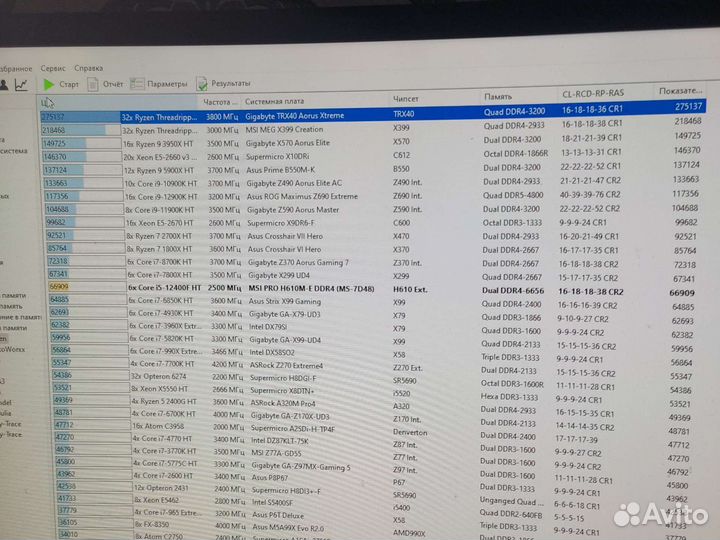Click the Отчёт button label
Image resolution: width=720 pixels, height=540 pixels.
coord(113,84)
